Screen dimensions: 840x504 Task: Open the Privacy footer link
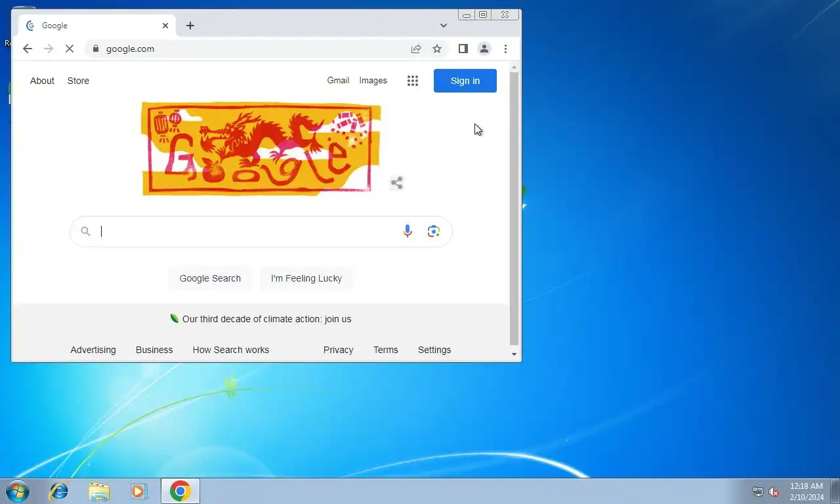point(339,350)
